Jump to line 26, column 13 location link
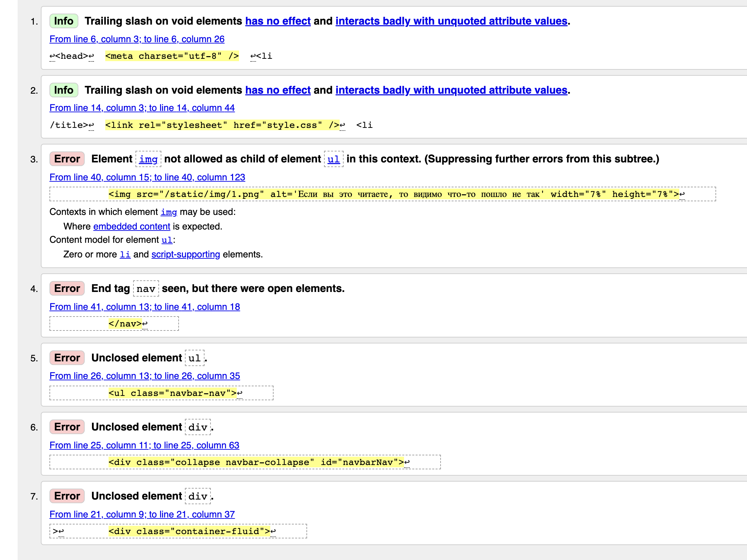This screenshot has height=560, width=747. [x=144, y=376]
